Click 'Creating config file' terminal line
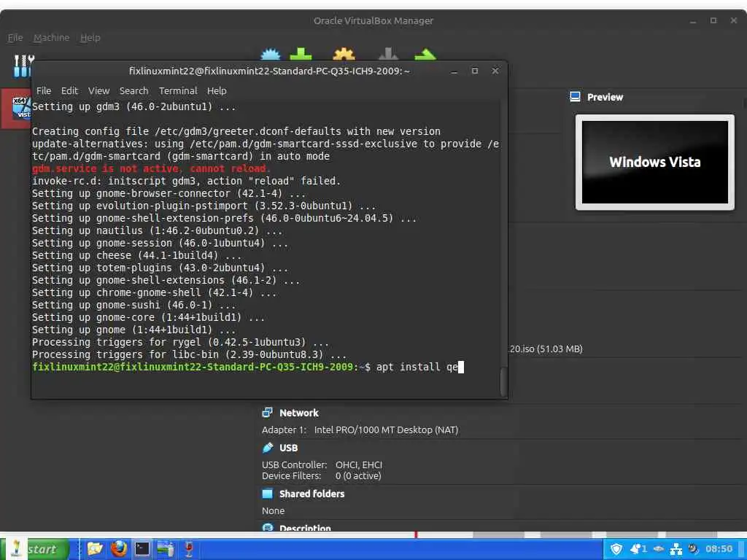This screenshot has width=747, height=560. point(236,131)
